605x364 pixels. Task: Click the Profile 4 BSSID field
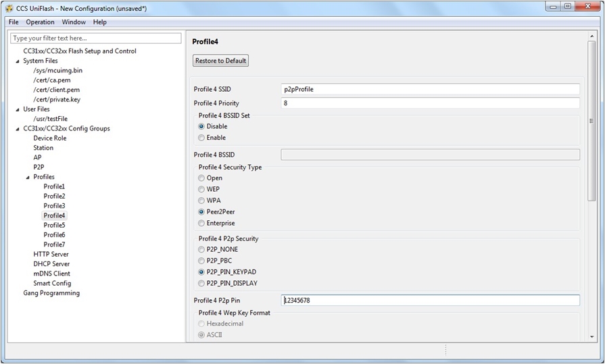[430, 155]
